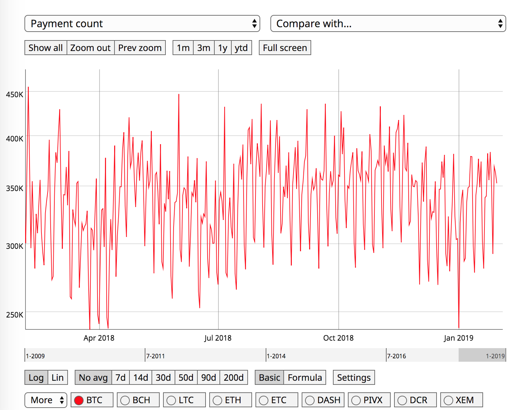532x410 pixels.
Task: Apply 30d moving average
Action: tap(163, 377)
